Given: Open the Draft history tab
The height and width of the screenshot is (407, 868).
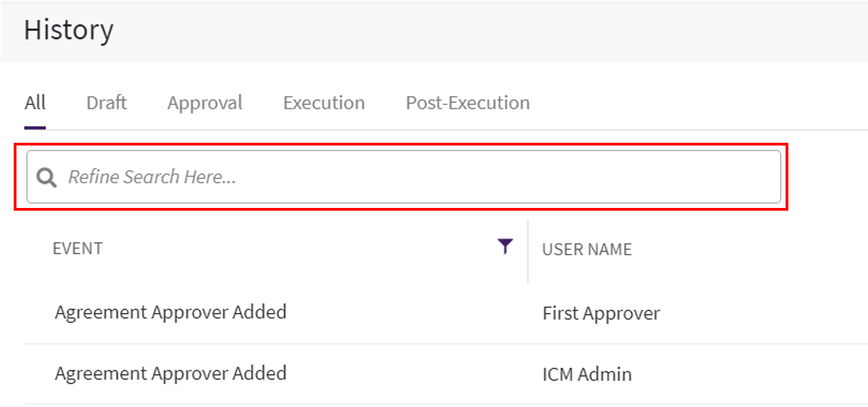Looking at the screenshot, I should click(x=106, y=103).
